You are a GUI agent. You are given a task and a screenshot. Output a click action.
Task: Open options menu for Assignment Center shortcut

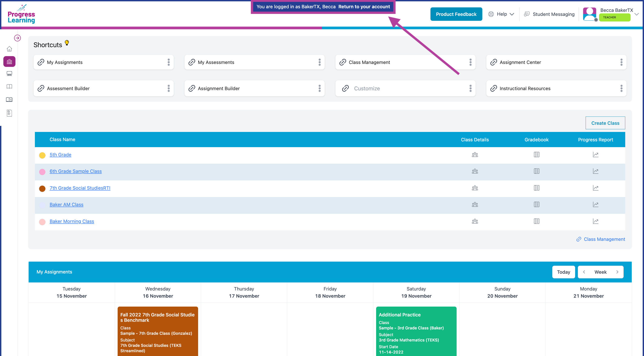(621, 62)
